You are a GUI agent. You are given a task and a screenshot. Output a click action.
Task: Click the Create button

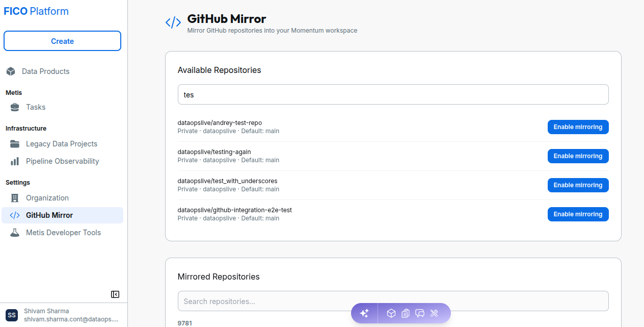(62, 41)
